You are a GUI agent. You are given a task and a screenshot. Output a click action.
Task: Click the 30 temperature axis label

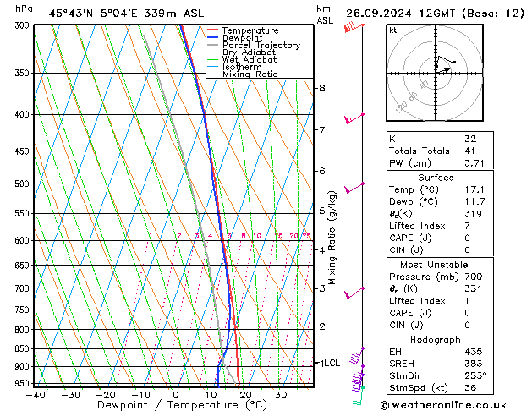[x=281, y=395]
